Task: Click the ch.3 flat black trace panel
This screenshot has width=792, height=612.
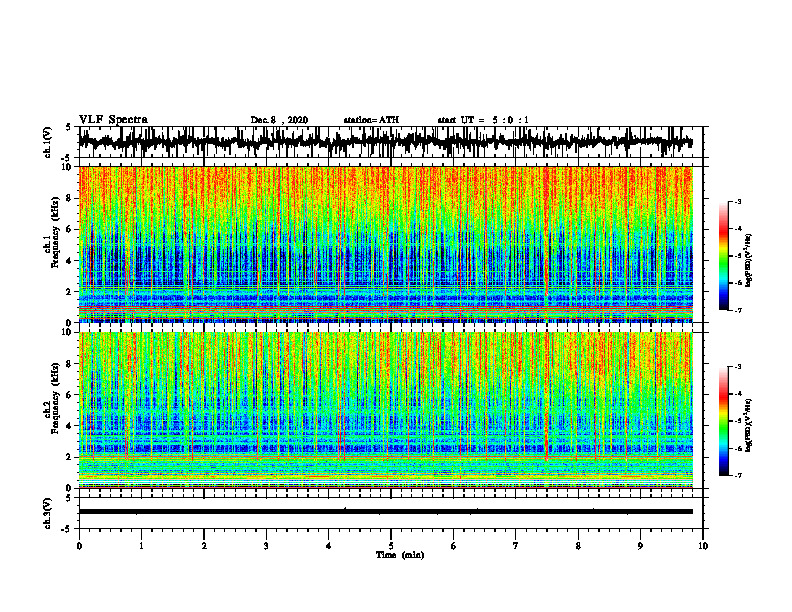Action: click(385, 512)
